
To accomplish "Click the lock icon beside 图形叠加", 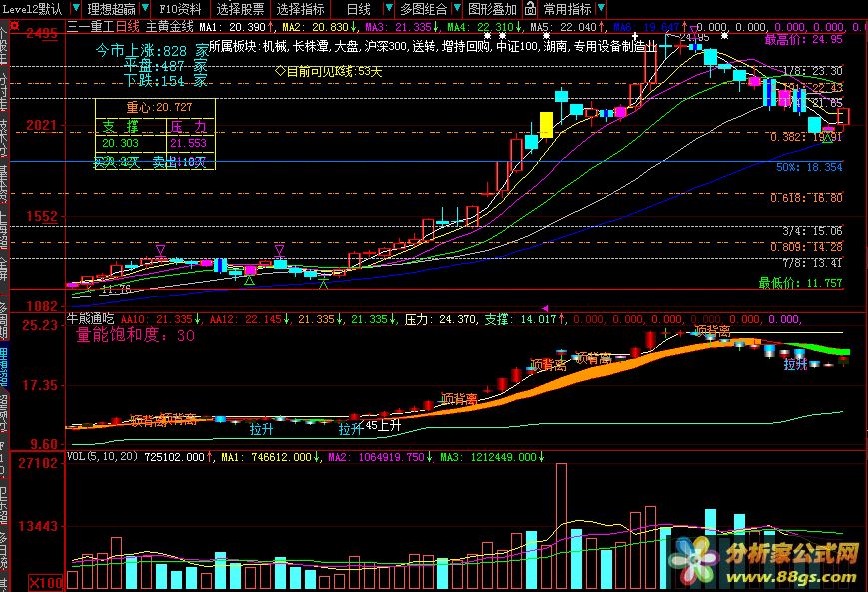I will 530,9.
